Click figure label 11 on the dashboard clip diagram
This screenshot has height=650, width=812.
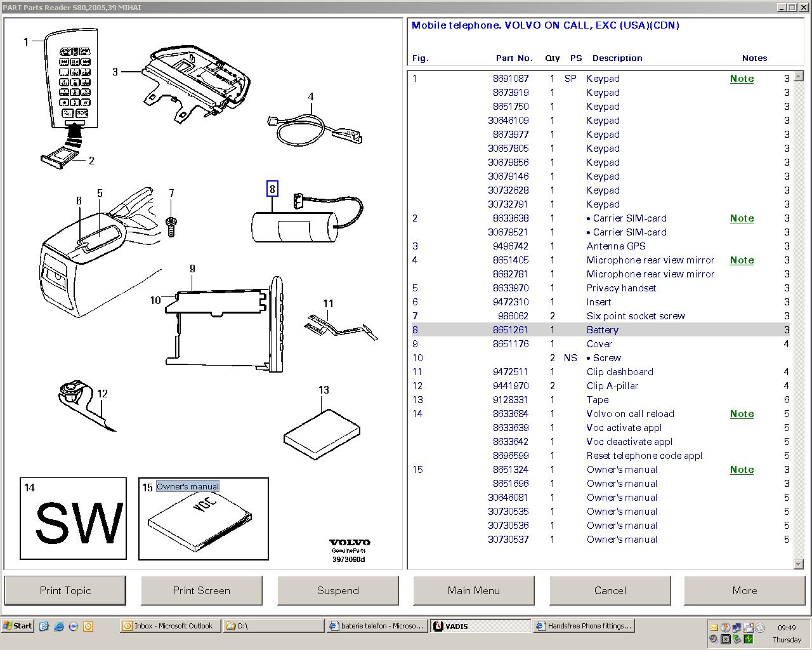click(x=328, y=303)
